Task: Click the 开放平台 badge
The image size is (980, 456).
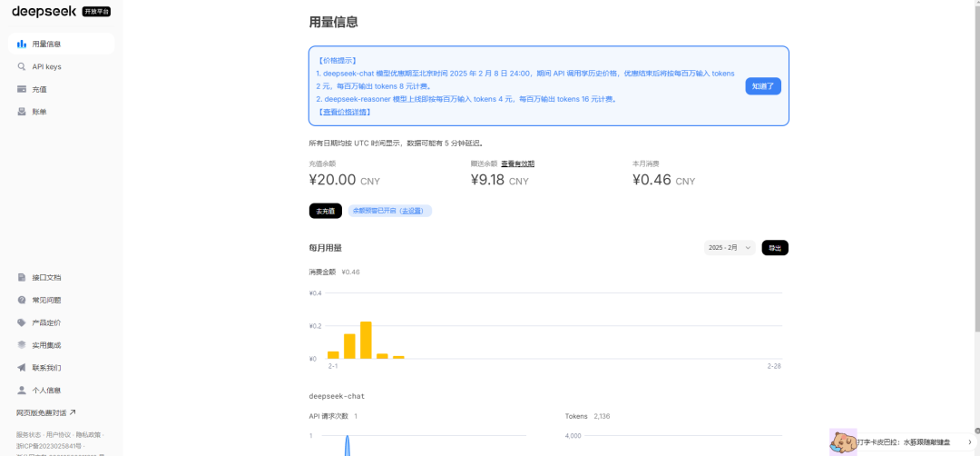Action: (96, 11)
